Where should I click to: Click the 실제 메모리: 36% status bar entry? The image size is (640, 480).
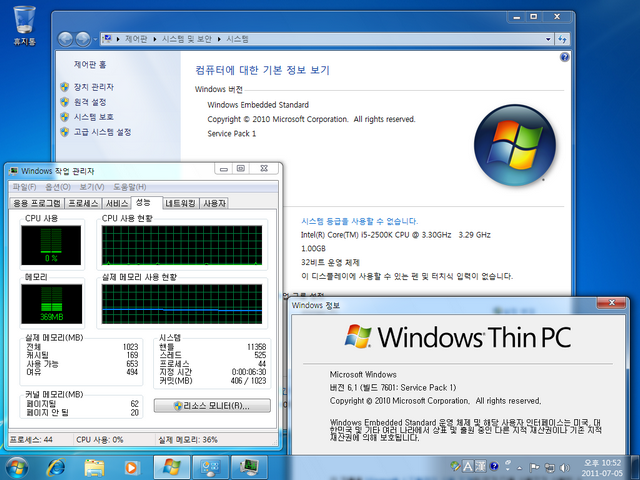[x=188, y=440]
